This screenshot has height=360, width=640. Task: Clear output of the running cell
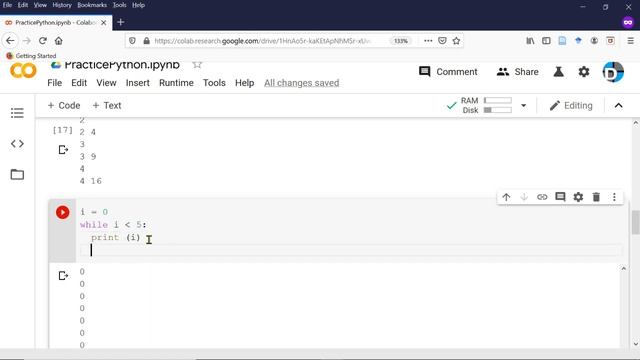pos(63,276)
